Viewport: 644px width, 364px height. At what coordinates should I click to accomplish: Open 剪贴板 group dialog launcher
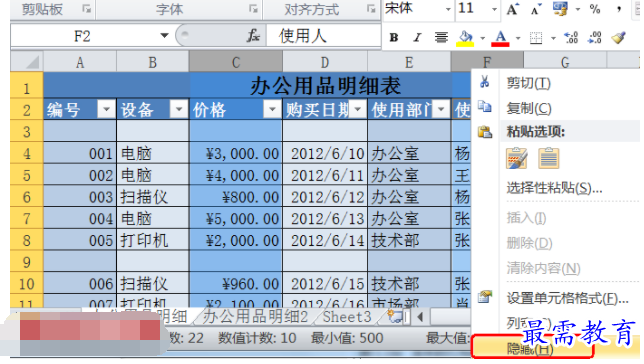pyautogui.click(x=86, y=9)
